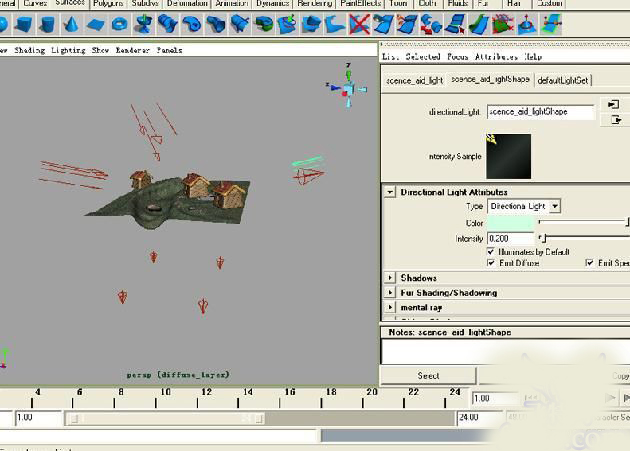Create a NURBS cone from the shelf

click(x=71, y=24)
